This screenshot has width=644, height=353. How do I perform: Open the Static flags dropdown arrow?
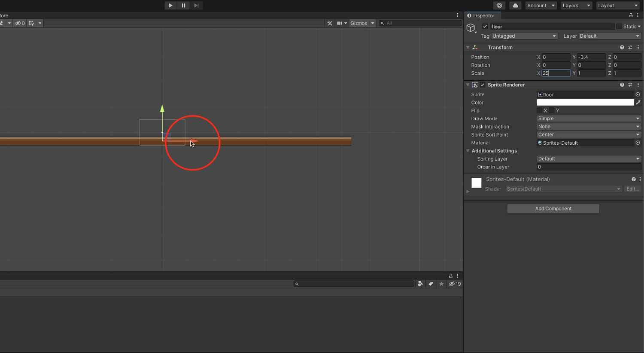pos(639,27)
